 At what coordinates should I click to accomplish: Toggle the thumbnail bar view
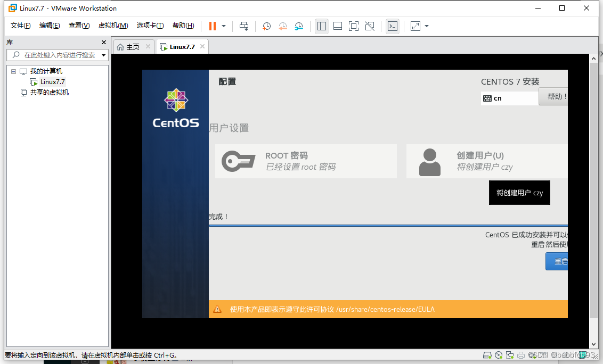[338, 26]
